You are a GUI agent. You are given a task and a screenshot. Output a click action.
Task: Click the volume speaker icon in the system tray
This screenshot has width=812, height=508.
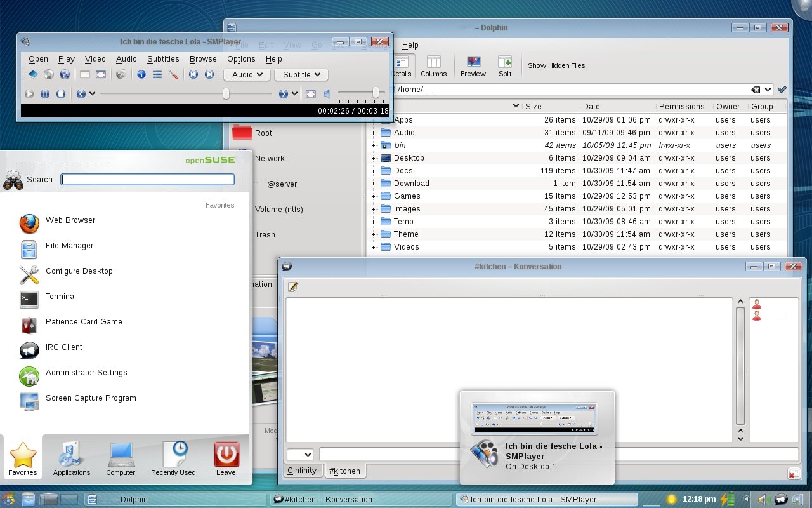(764, 500)
